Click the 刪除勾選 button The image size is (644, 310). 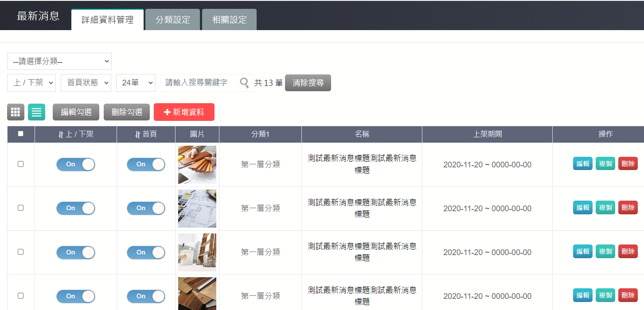pos(127,112)
